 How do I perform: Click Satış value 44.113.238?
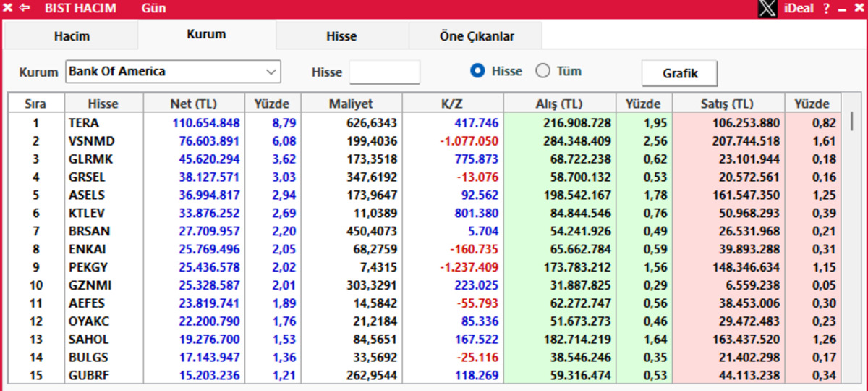[749, 376]
